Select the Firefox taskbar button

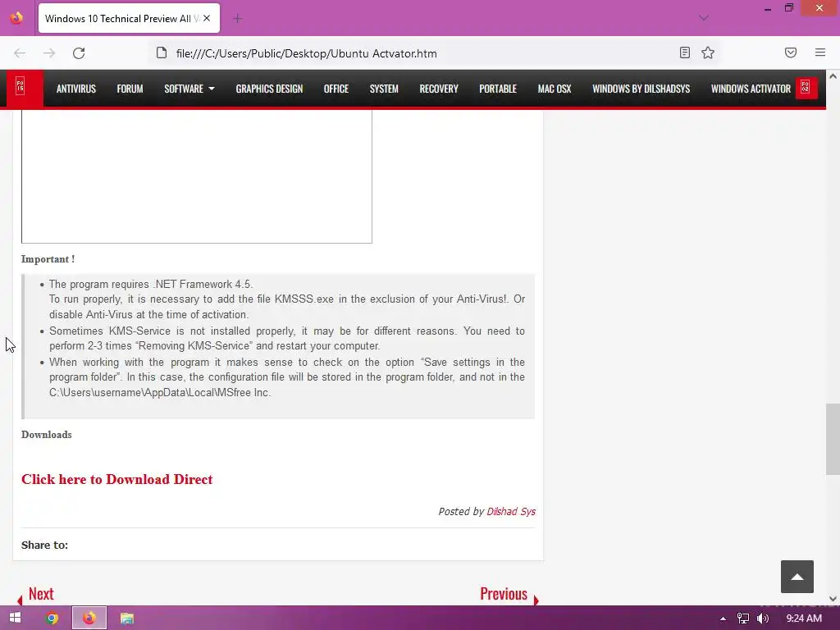(89, 619)
